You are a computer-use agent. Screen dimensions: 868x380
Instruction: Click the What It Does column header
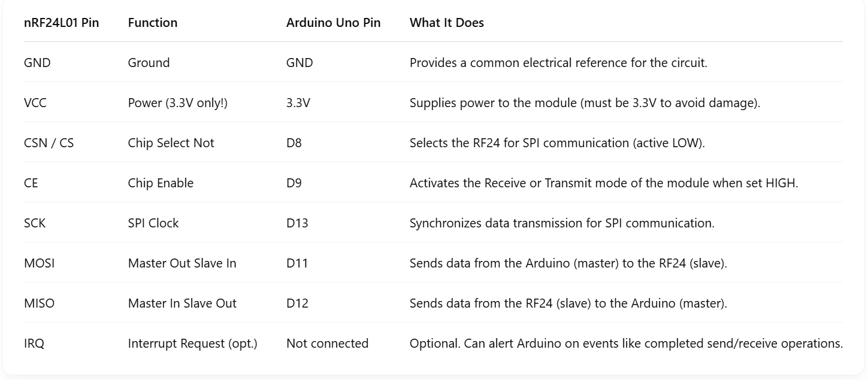pyautogui.click(x=447, y=23)
